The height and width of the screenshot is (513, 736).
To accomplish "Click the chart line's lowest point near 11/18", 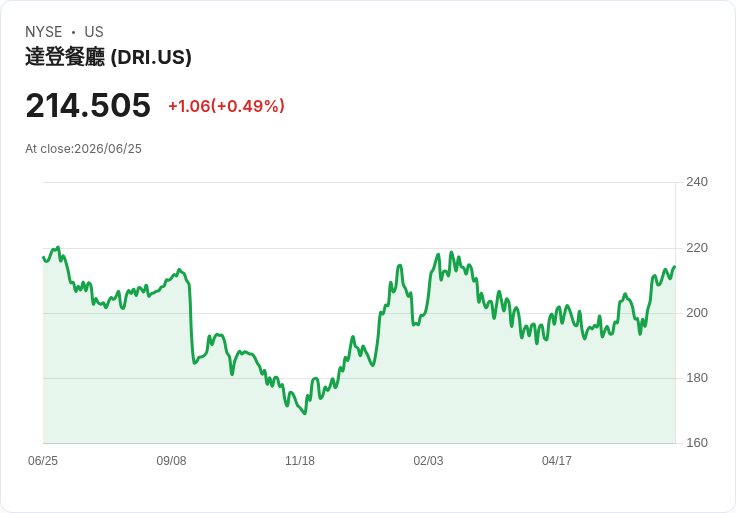I will pos(305,413).
